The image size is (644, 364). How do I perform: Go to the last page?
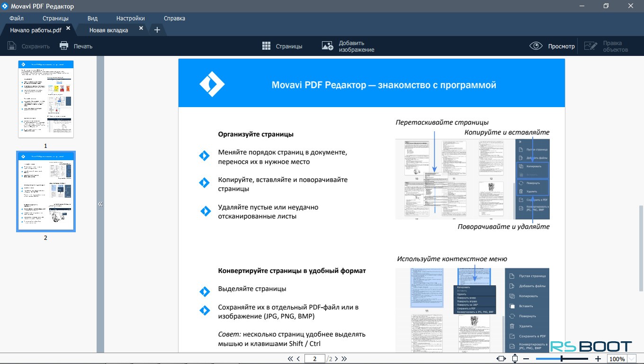point(344,359)
